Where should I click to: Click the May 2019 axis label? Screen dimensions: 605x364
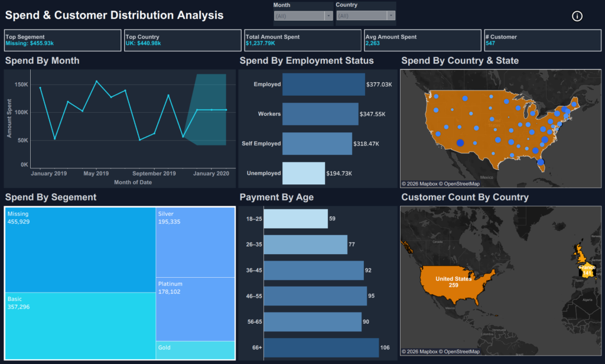click(x=96, y=173)
